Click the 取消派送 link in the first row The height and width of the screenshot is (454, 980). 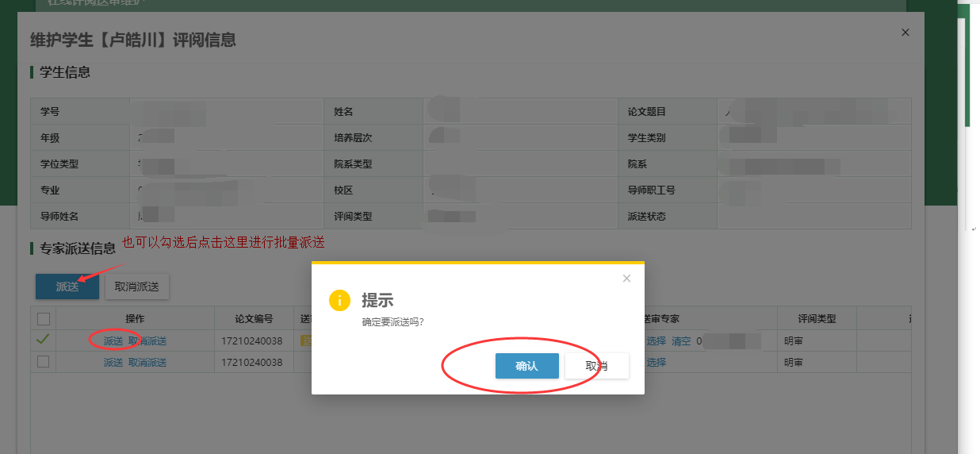click(147, 341)
